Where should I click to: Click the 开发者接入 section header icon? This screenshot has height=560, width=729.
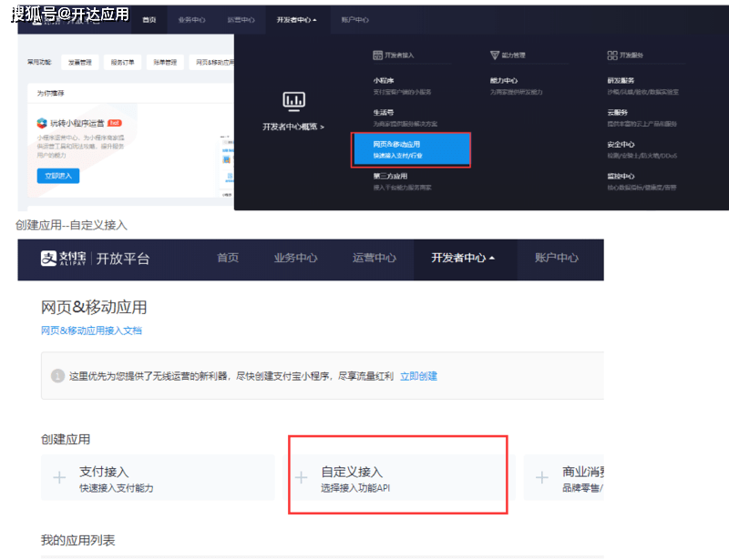(377, 56)
